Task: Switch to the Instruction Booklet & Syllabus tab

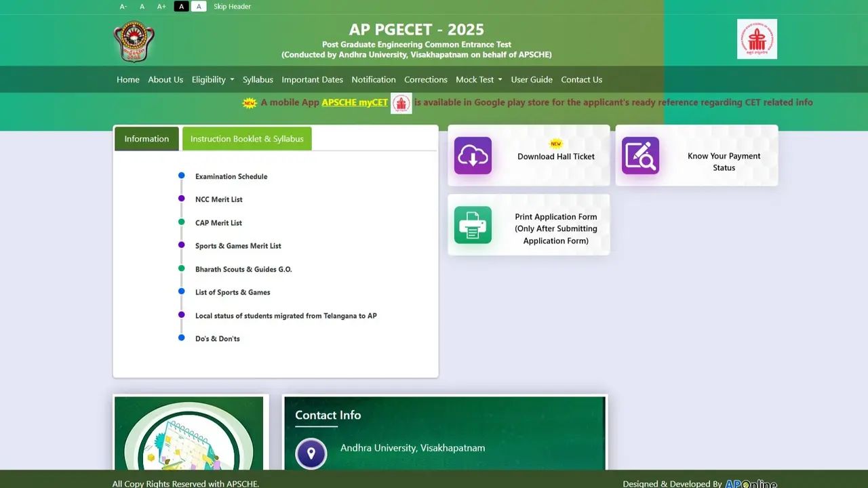Action: [247, 138]
